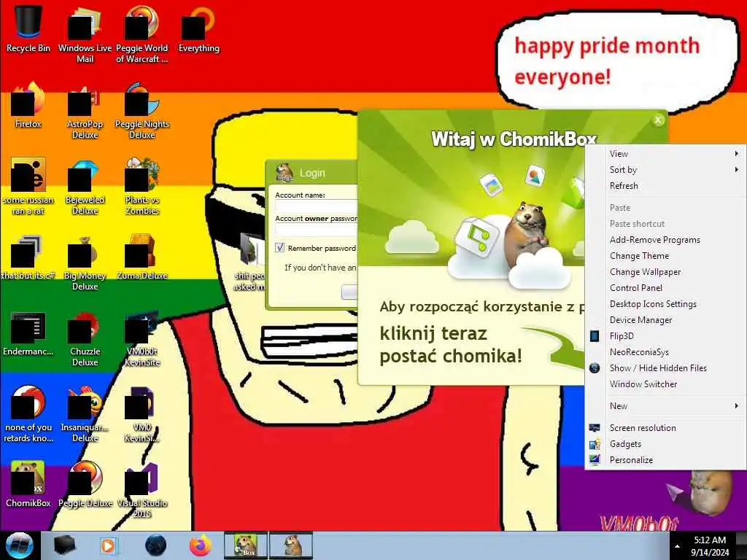Open AstroPop Deluxe desktop icon

click(85, 109)
